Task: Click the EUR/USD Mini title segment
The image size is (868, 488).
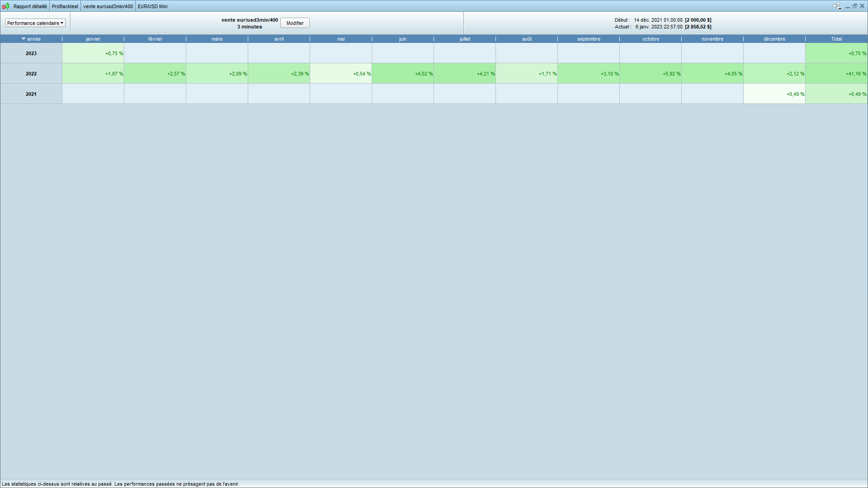Action: 152,6
